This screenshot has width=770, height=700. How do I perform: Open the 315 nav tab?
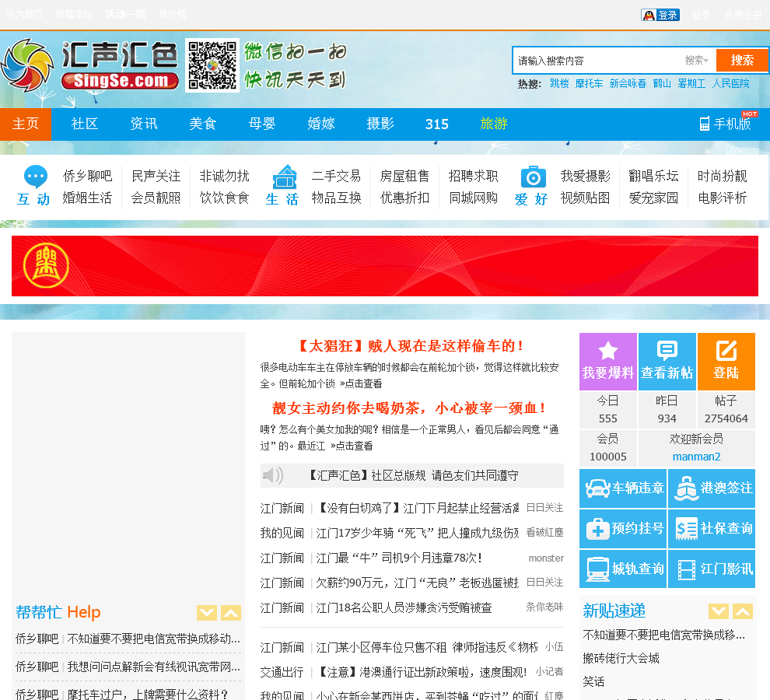pyautogui.click(x=437, y=124)
